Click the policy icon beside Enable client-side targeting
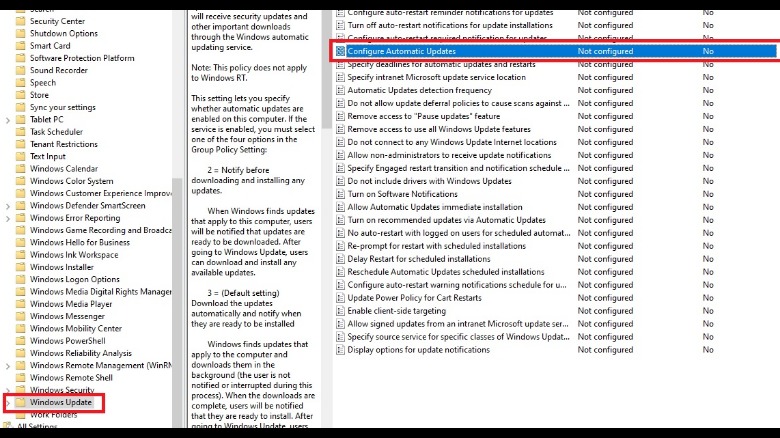Viewport: 780px width, 438px height. point(340,311)
